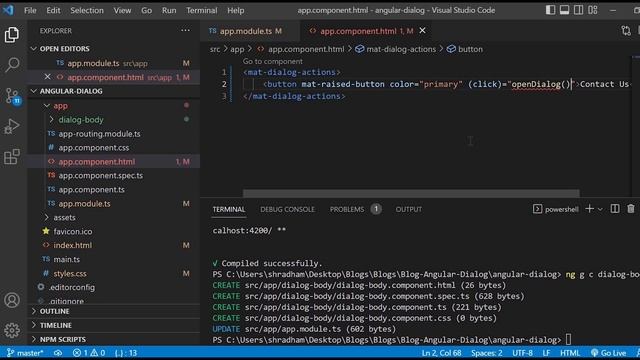Synchronize changes cloud icon in status bar
640x360 pixels.
coord(58,353)
